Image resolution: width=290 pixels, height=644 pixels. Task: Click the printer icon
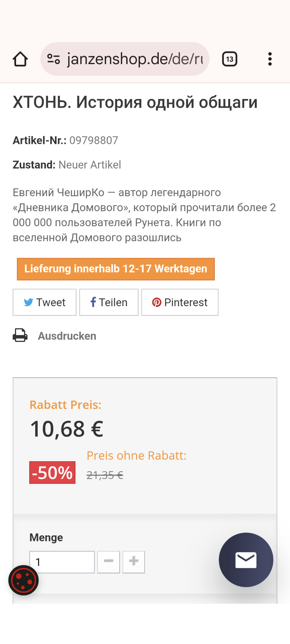coord(20,335)
